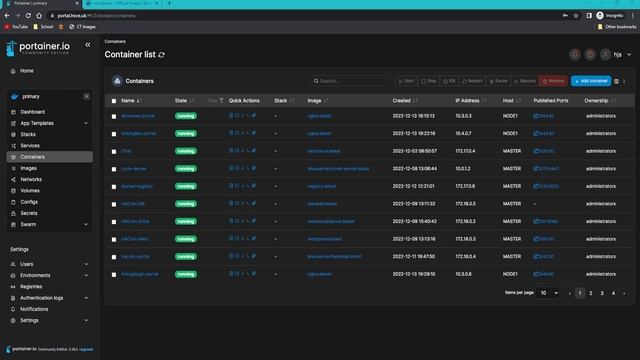640x360 pixels.
Task: Expand the Swarm submenu chevron
Action: coord(86,224)
